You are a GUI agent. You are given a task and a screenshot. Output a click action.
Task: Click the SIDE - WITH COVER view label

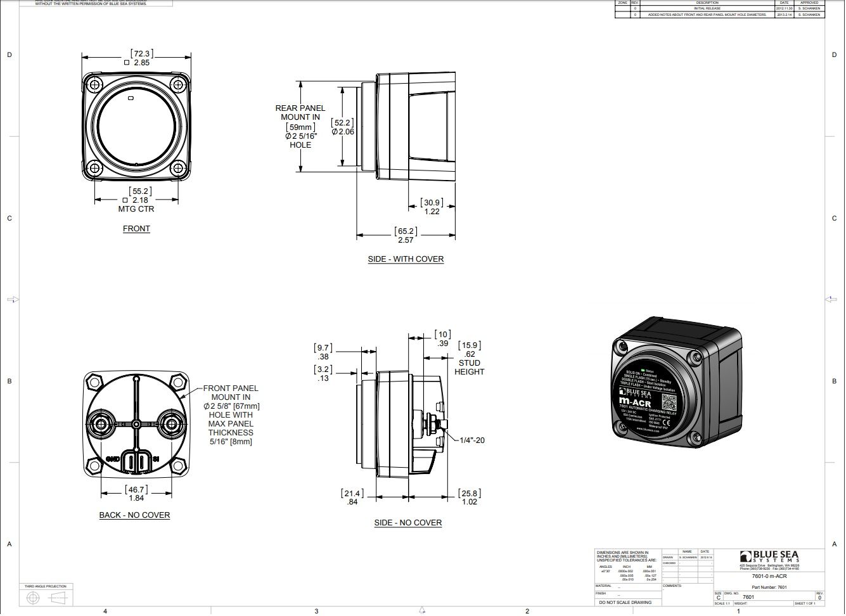(406, 259)
